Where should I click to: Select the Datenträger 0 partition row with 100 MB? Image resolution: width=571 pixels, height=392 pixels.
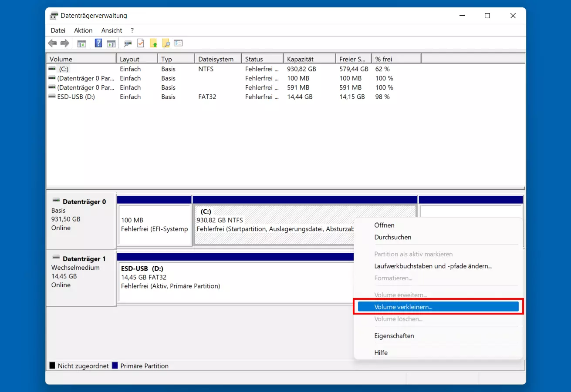coord(233,78)
